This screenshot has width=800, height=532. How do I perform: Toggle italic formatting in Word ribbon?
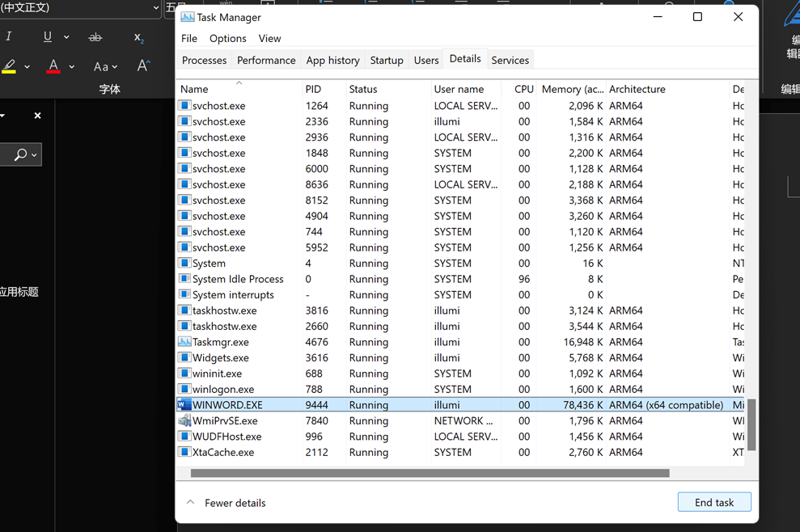(9, 37)
